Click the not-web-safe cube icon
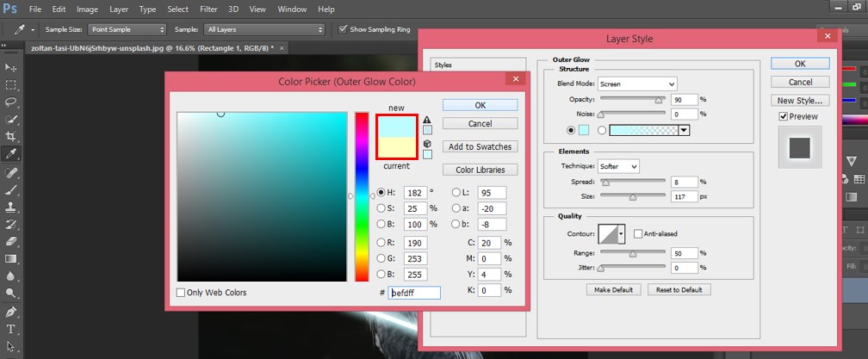 [x=427, y=143]
